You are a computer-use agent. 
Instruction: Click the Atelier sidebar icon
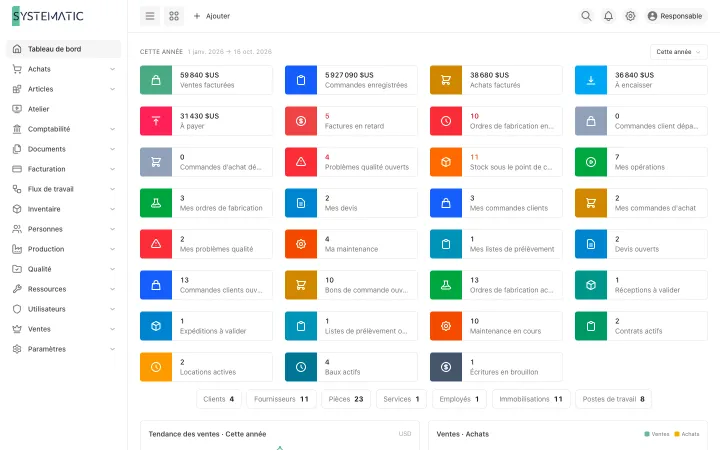pyautogui.click(x=17, y=109)
